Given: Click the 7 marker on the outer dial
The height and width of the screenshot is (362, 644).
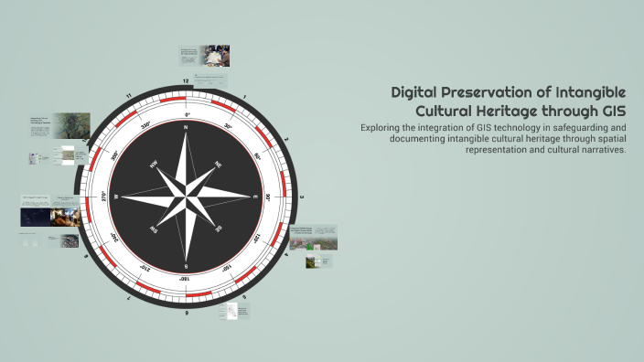Looking at the screenshot, I should (129, 298).
